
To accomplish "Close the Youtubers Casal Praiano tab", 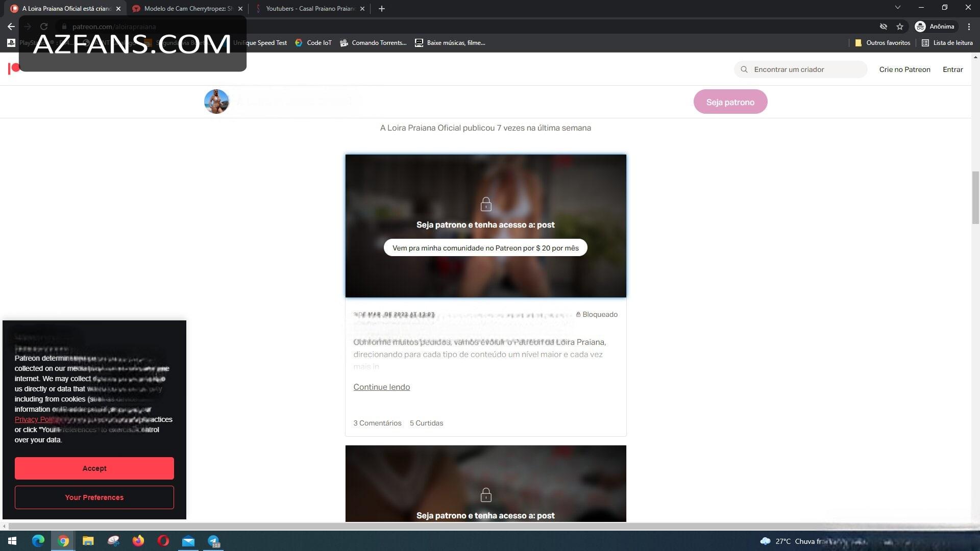I will click(x=362, y=9).
